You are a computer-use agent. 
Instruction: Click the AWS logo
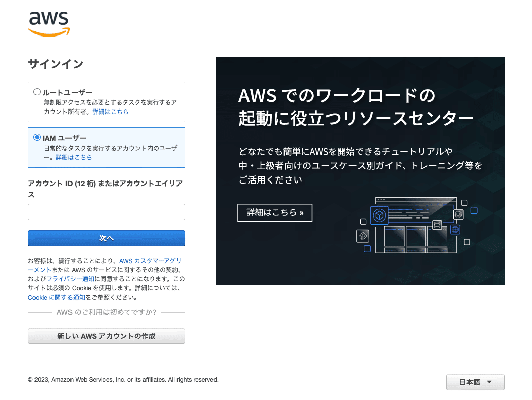49,24
